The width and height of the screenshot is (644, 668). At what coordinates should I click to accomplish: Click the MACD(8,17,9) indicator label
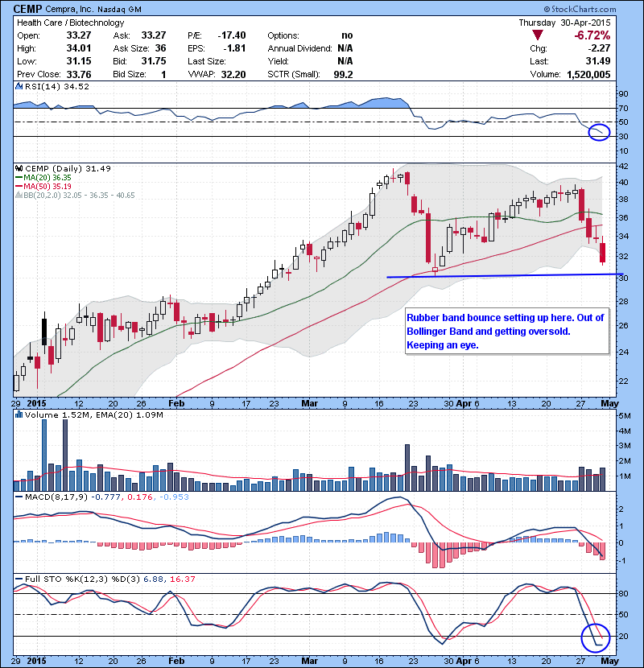[x=57, y=497]
